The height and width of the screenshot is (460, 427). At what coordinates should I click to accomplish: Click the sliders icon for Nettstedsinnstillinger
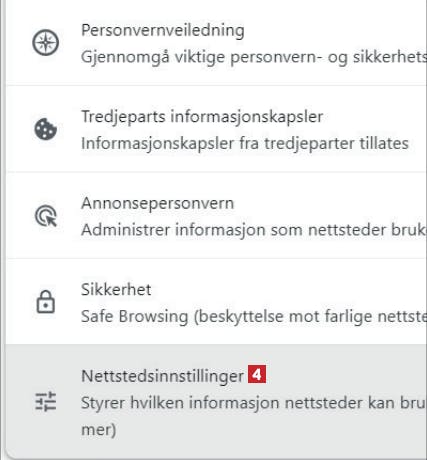46,401
